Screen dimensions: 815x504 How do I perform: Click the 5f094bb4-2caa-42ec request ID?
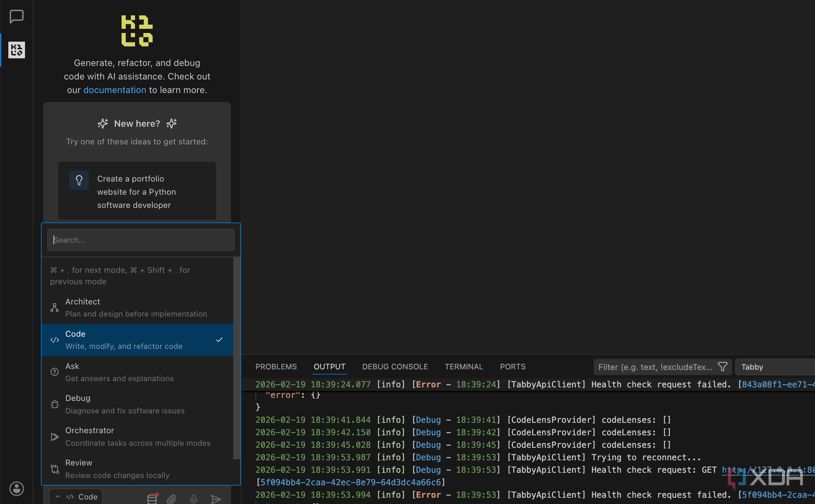click(x=351, y=482)
